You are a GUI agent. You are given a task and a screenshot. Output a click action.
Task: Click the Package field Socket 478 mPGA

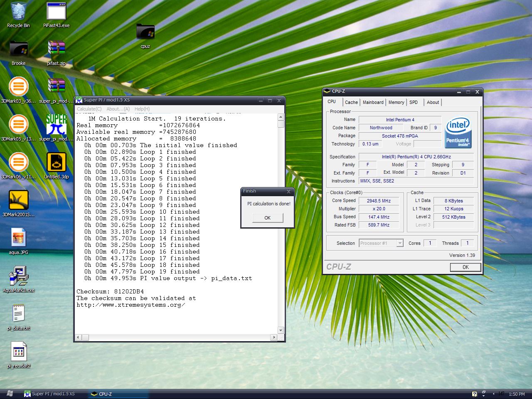pyautogui.click(x=400, y=136)
